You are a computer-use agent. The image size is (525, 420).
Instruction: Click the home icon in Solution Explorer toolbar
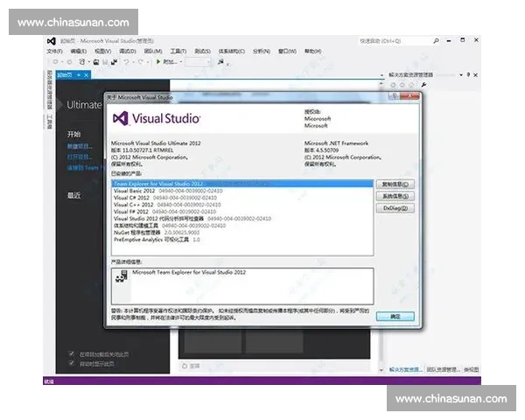click(411, 85)
